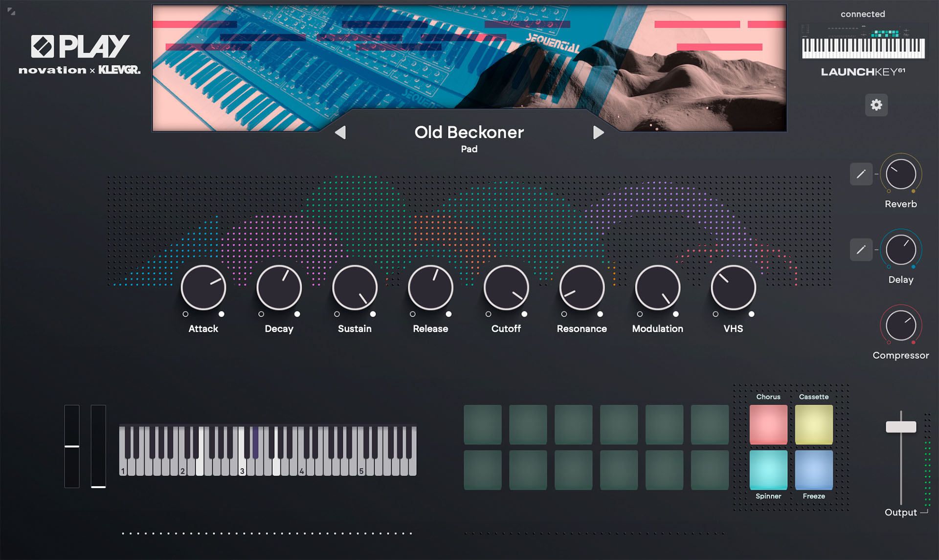Click the first bottom-row green pad
This screenshot has height=560, width=939.
[x=483, y=470]
